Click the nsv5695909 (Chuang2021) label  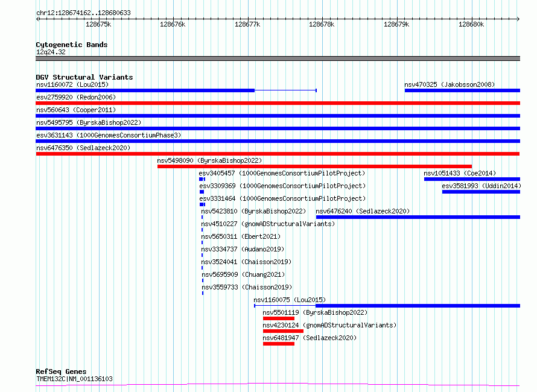[x=243, y=274]
